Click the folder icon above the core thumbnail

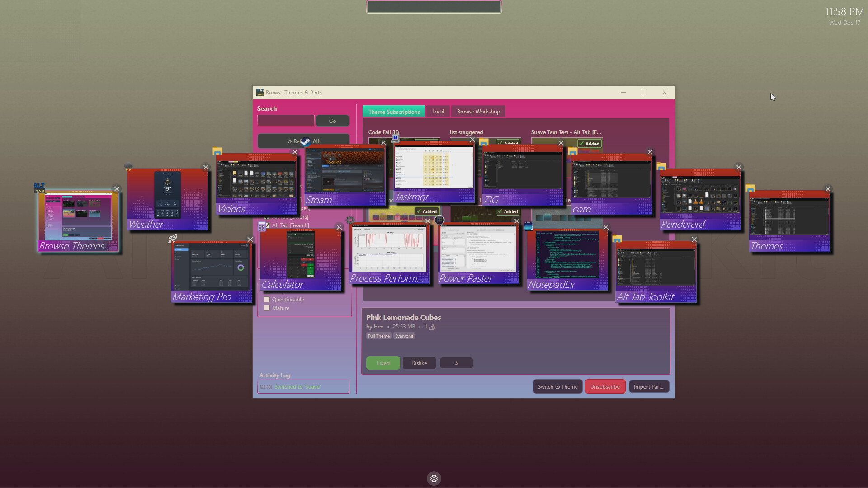point(573,151)
